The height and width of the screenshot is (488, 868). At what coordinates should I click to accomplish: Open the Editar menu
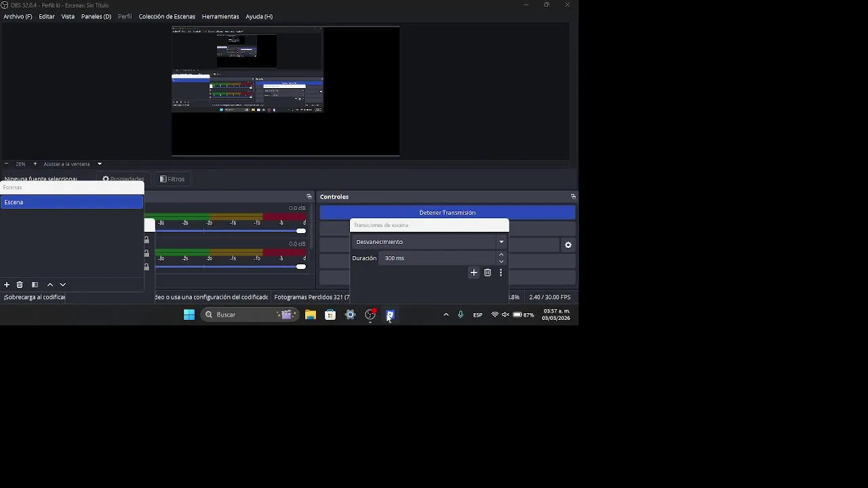[47, 16]
